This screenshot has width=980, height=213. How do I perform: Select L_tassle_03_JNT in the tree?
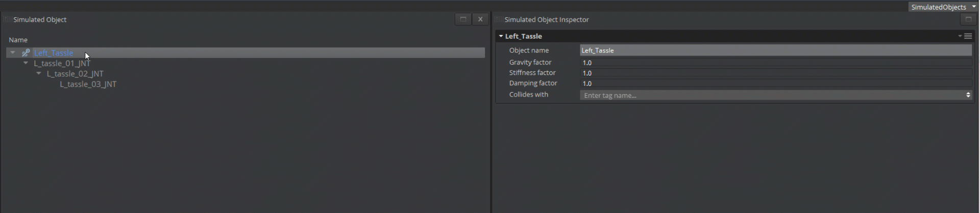click(88, 84)
